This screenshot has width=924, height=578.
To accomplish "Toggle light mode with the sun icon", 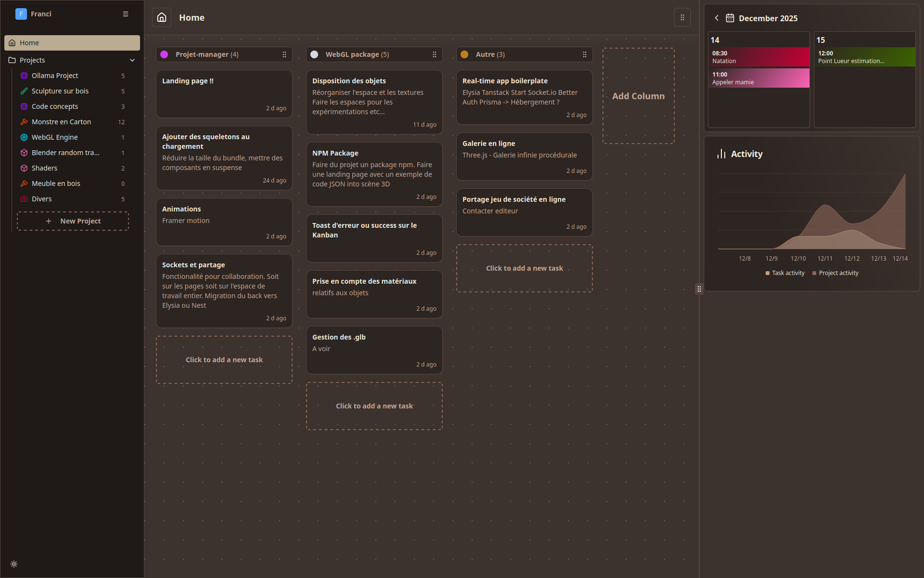I will [x=14, y=564].
